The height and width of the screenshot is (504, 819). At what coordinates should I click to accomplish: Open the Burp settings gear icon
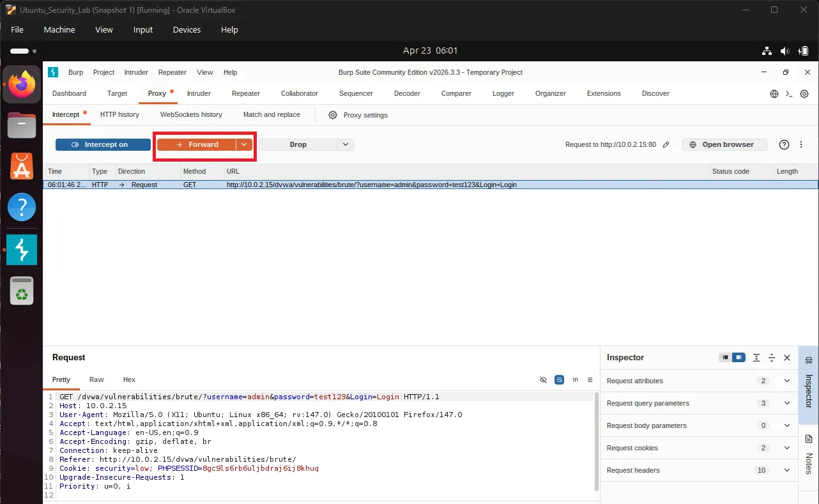click(x=804, y=93)
